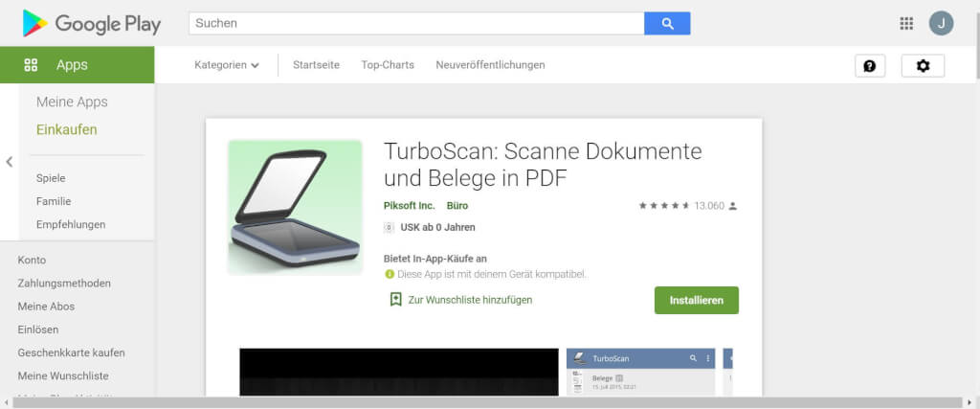This screenshot has width=980, height=409.
Task: Open the Top-Charts tab
Action: coord(388,65)
